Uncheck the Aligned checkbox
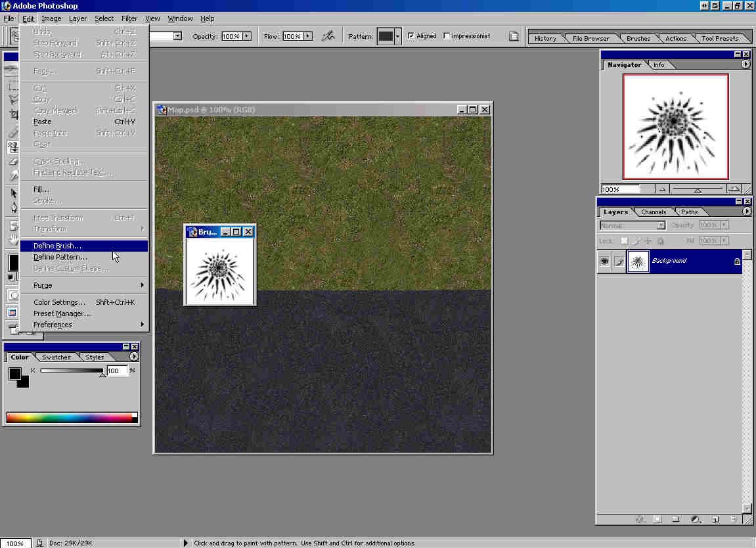Screen dimensions: 756x548 click(x=411, y=36)
